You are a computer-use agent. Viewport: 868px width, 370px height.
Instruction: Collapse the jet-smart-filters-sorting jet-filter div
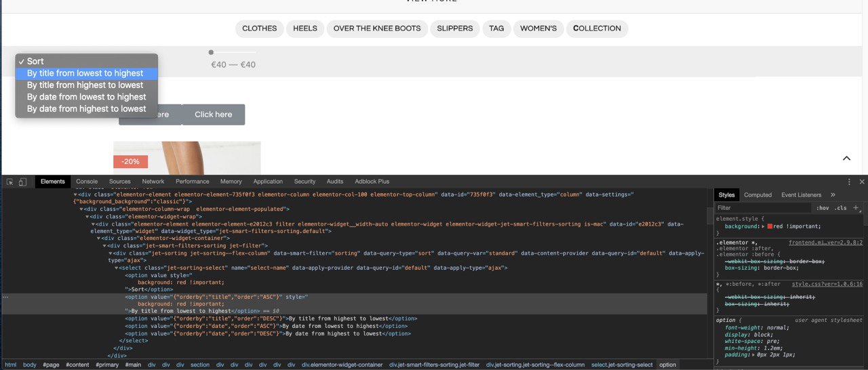click(x=104, y=245)
